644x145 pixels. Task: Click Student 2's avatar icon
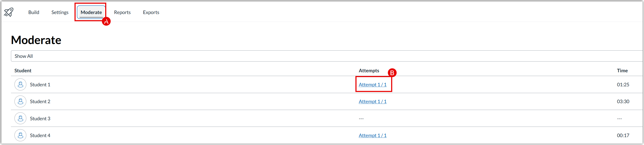(x=20, y=101)
